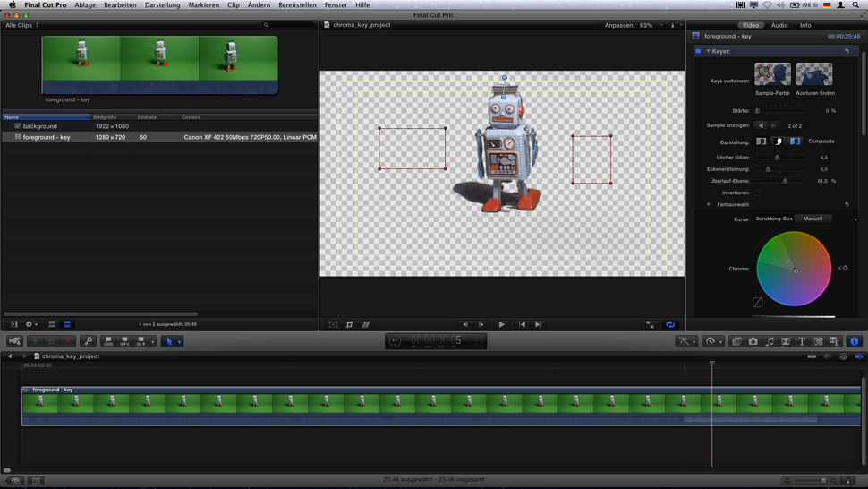This screenshot has height=489, width=868.
Task: Click the Löcher füllen slider
Action: (x=777, y=157)
